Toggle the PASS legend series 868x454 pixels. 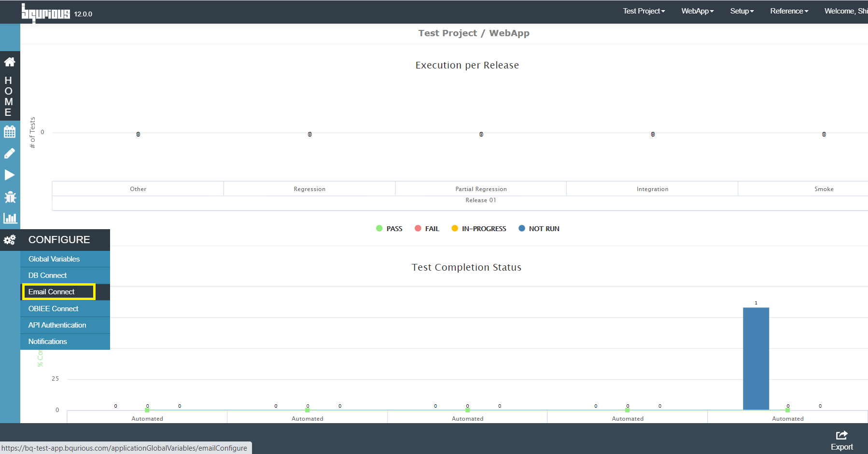click(x=389, y=229)
